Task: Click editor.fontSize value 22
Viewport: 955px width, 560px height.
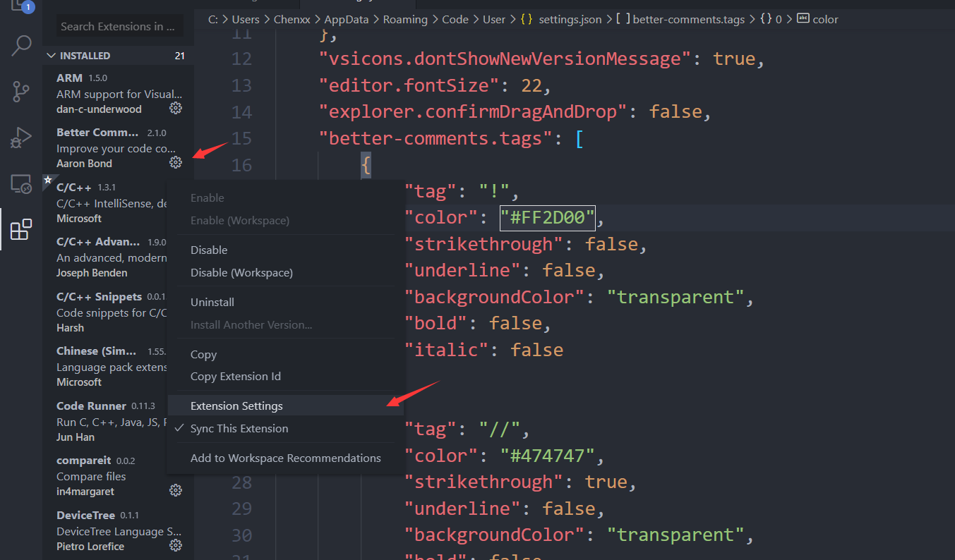Action: (x=531, y=85)
